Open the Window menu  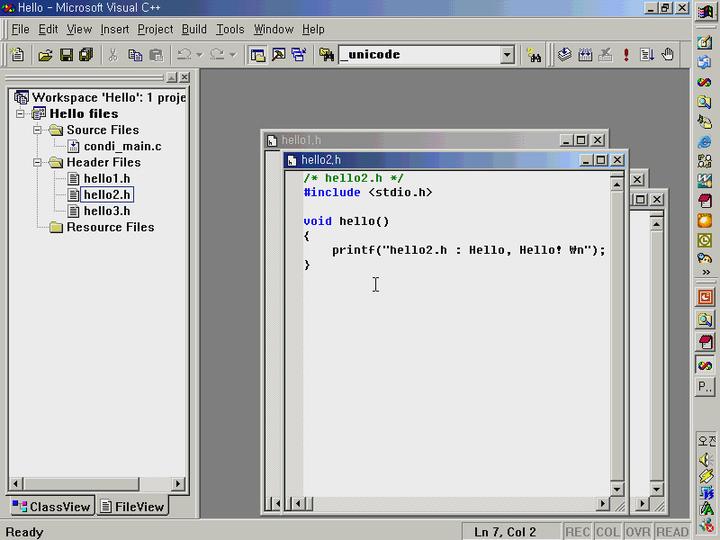point(273,29)
